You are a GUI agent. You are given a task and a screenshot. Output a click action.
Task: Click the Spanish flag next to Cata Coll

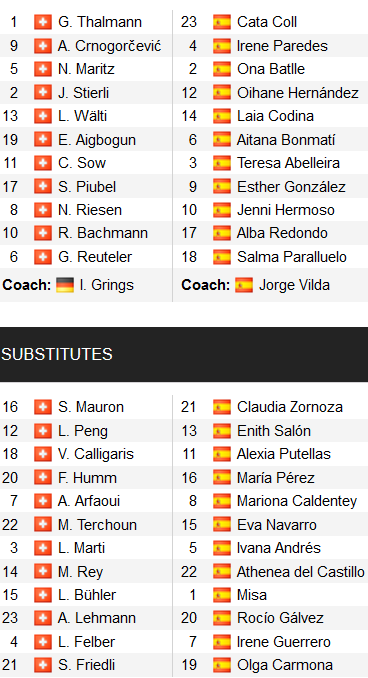point(222,22)
